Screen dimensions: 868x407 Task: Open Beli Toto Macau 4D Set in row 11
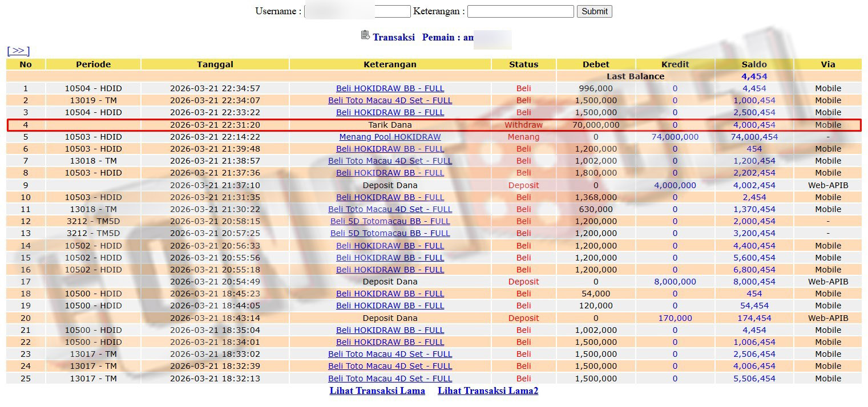pos(390,209)
